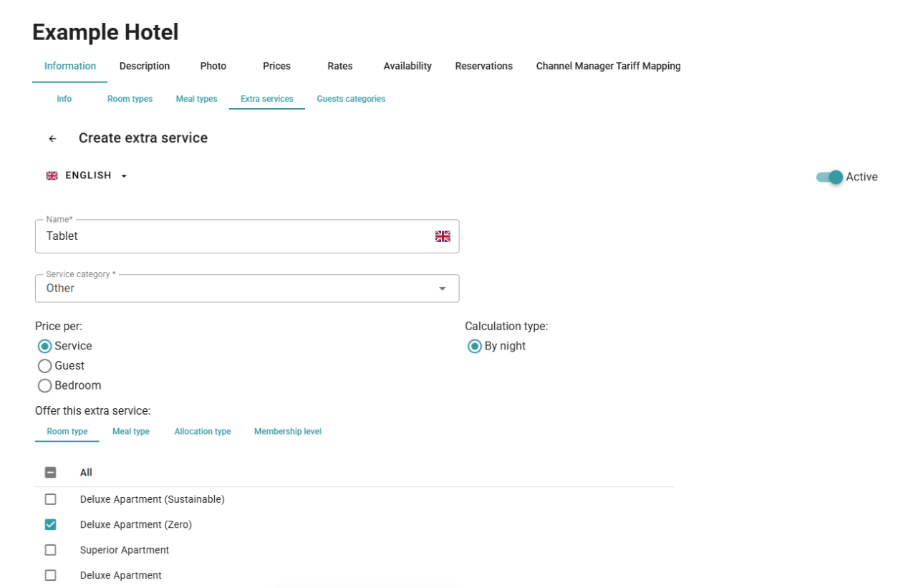Switch to the Meal type offer tab
Screen dimensions: 903x588
(x=131, y=431)
